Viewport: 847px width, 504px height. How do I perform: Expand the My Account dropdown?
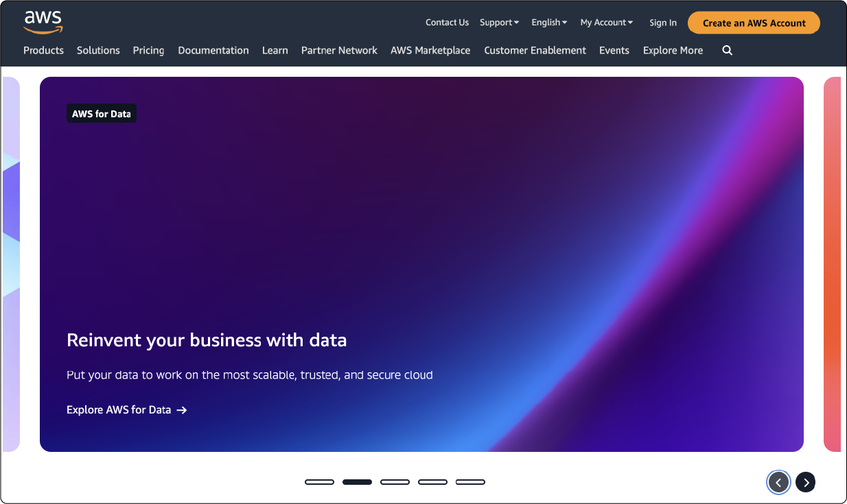coord(607,23)
